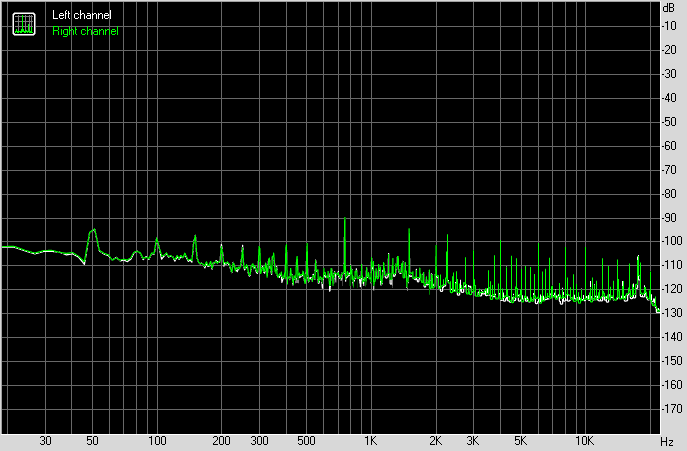Viewport: 687px width, 451px height.
Task: Click the -10 dB axis label
Action: (x=669, y=26)
